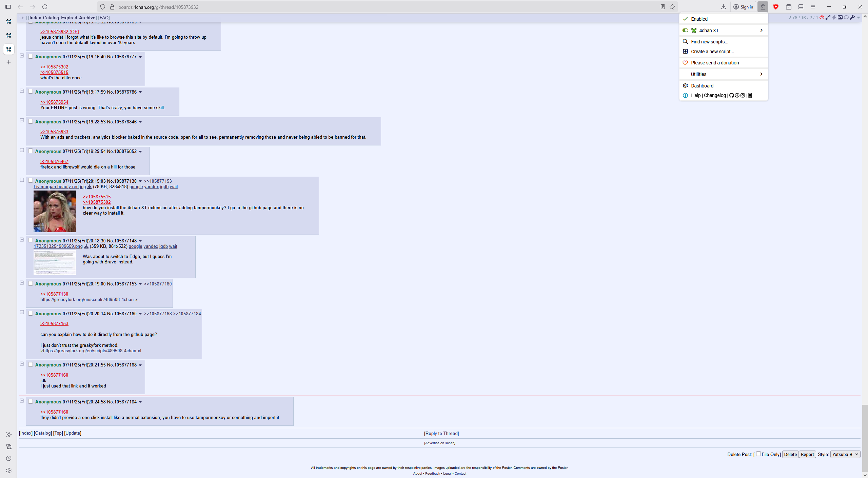868x478 pixels.
Task: Open sidebar settings gear icon
Action: pyautogui.click(x=9, y=471)
